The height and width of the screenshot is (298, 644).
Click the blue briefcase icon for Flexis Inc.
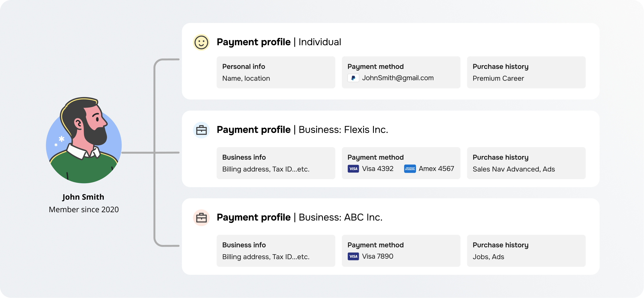tap(201, 130)
